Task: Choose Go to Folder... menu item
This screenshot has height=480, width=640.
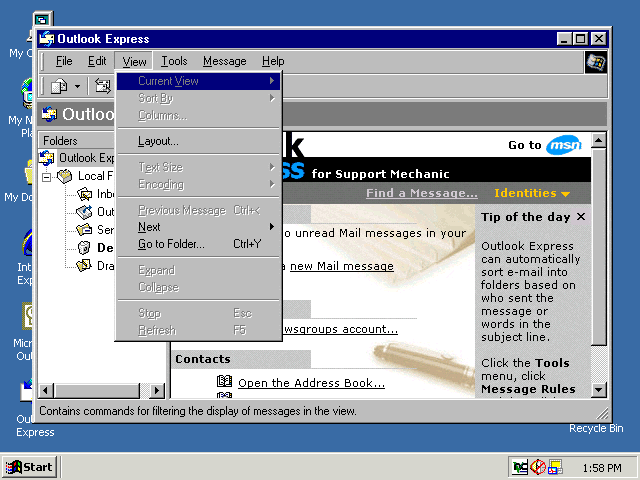Action: click(199, 244)
